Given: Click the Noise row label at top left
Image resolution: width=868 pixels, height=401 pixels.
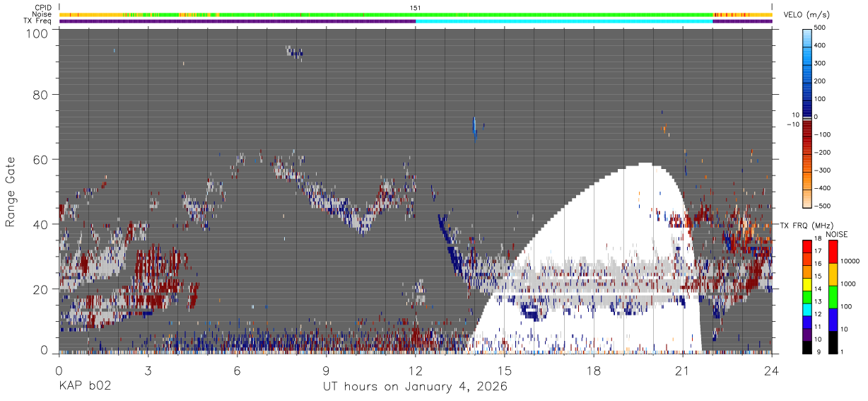Looking at the screenshot, I should point(42,14).
